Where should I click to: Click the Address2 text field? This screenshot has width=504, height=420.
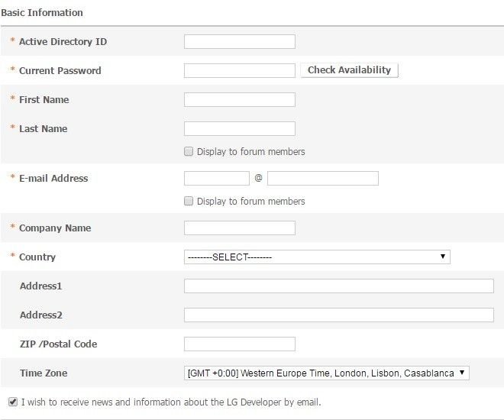click(x=339, y=315)
